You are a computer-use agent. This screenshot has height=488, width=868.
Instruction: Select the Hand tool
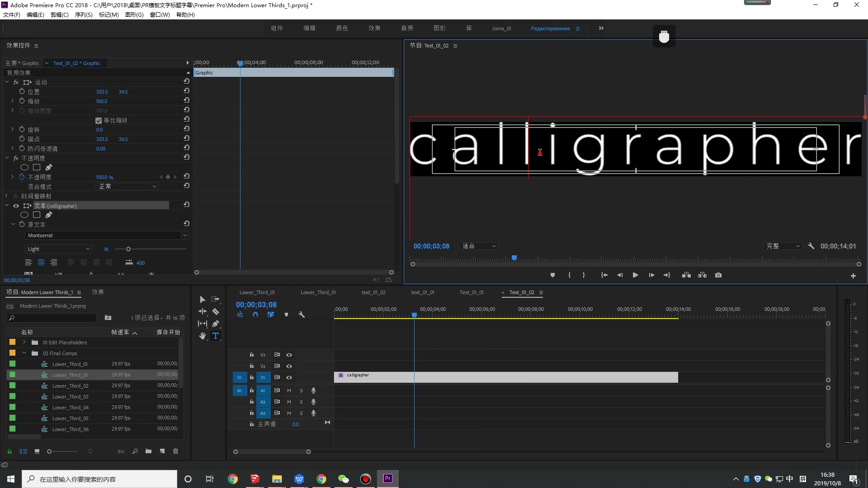203,336
